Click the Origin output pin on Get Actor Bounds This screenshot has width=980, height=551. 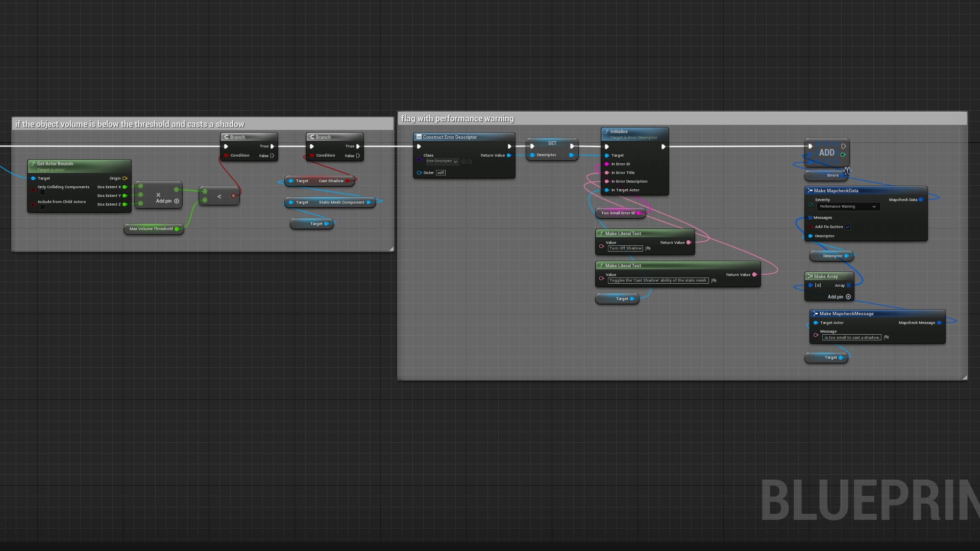[x=125, y=179]
